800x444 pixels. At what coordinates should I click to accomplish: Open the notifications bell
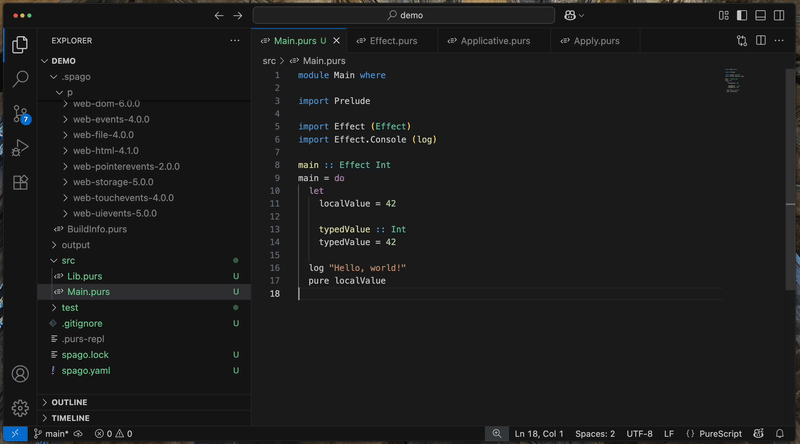pos(780,434)
